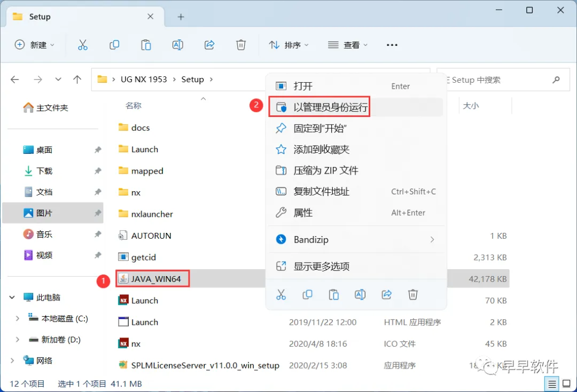
Task: Collapse the 此电脑 tree node
Action: tap(12, 297)
